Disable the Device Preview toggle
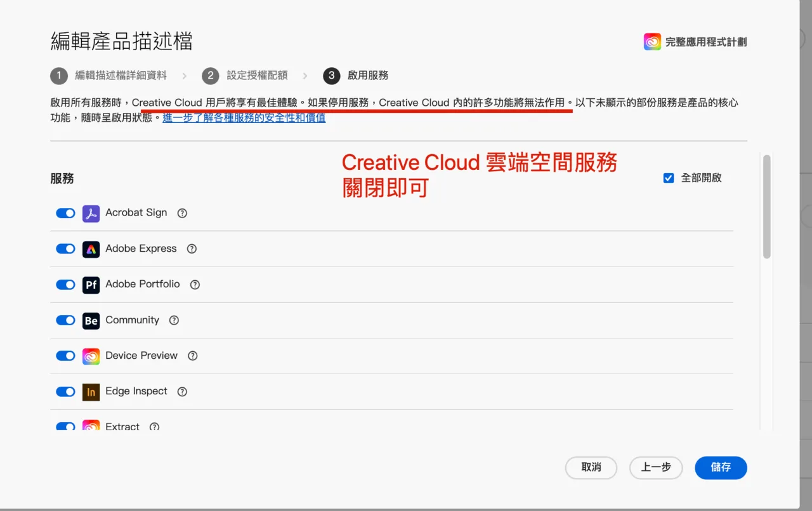 65,356
